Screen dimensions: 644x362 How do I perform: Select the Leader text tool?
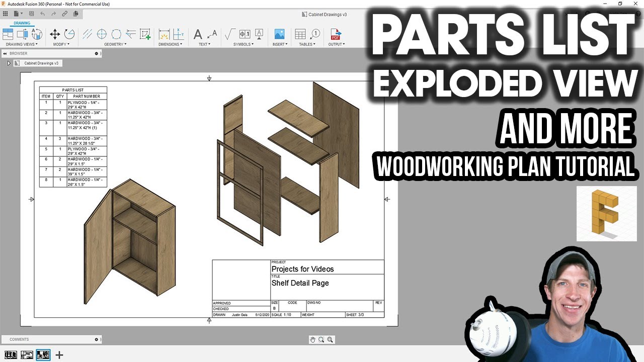[x=212, y=34]
